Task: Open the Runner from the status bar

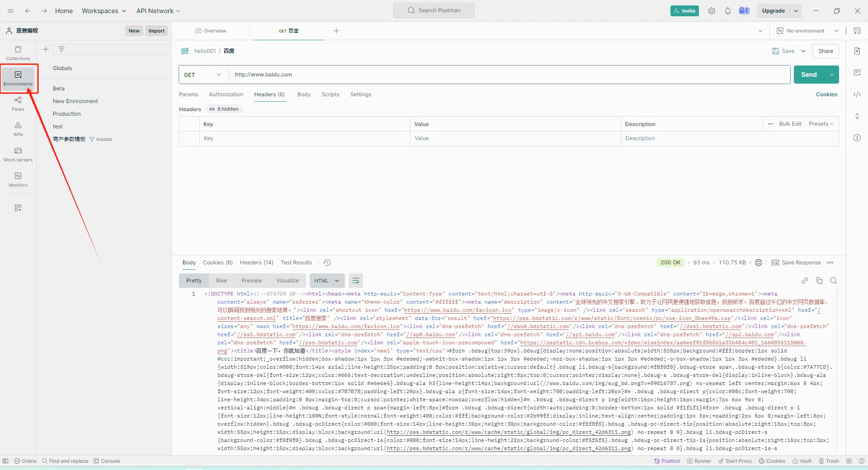Action: tap(699, 461)
